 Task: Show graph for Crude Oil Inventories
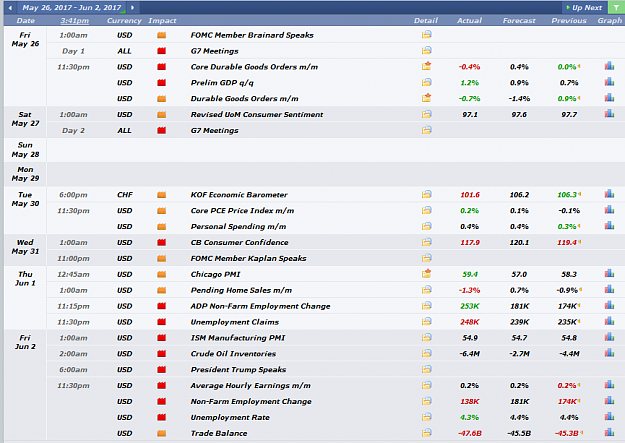[x=609, y=353]
